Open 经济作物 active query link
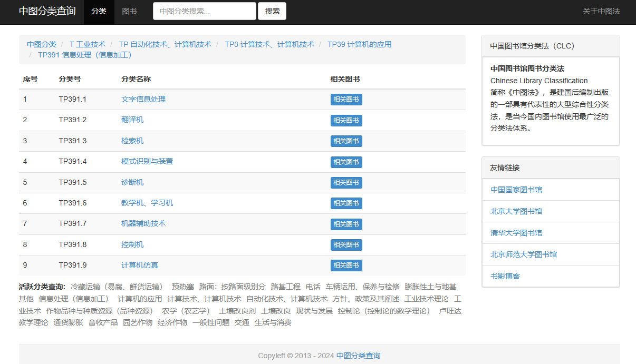Screen dimensions: 636x364 (x=172, y=322)
